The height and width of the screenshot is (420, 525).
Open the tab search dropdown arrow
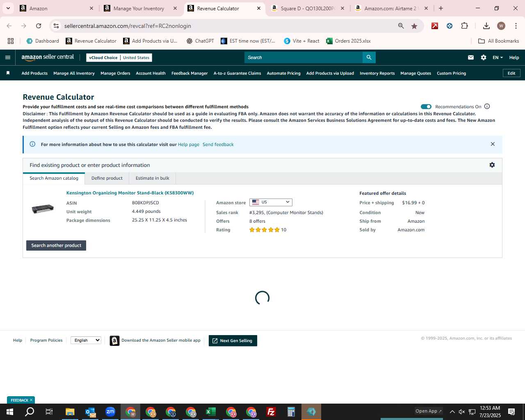8,8
